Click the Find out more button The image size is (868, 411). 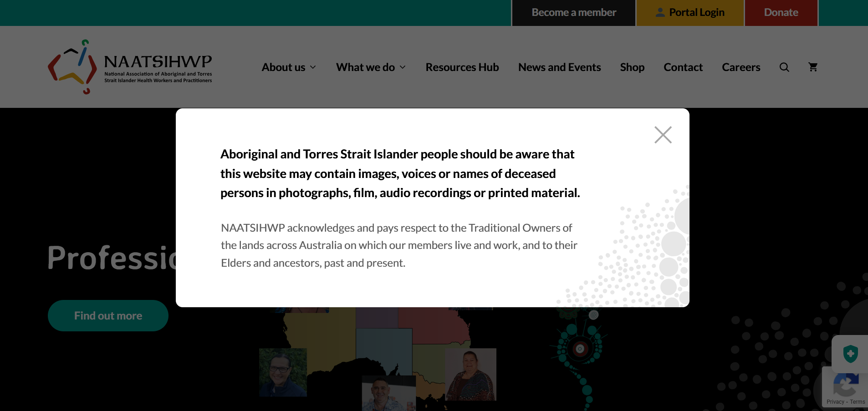[x=108, y=315]
